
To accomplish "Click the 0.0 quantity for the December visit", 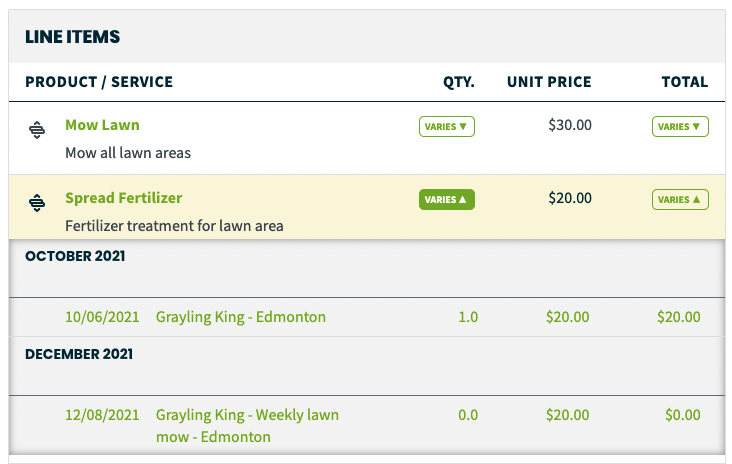I will [x=468, y=415].
